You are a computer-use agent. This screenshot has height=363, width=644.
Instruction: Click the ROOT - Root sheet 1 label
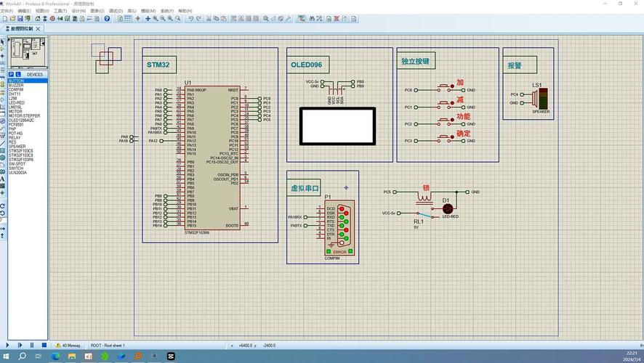[x=108, y=346]
